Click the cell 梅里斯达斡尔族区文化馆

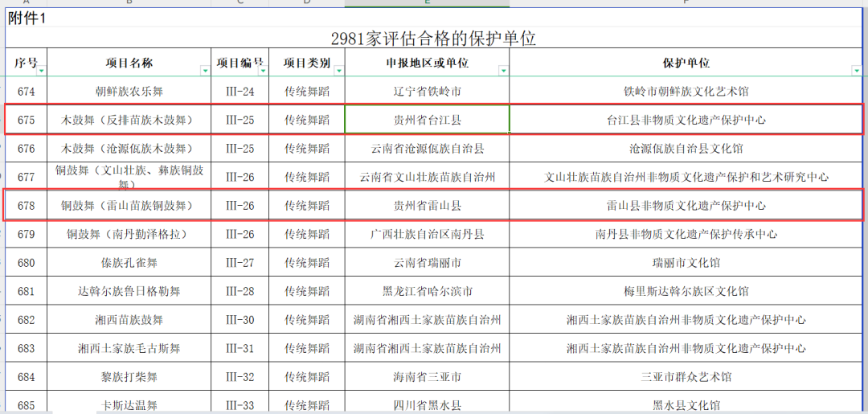(686, 291)
